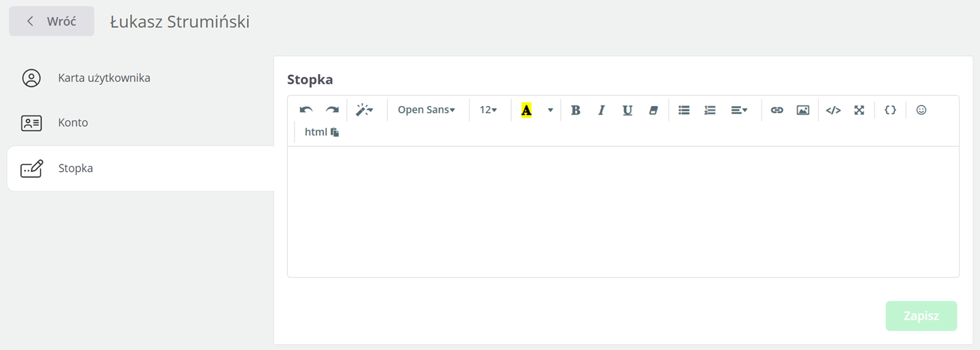980x350 pixels.
Task: Click the redo arrow icon
Action: coord(332,110)
